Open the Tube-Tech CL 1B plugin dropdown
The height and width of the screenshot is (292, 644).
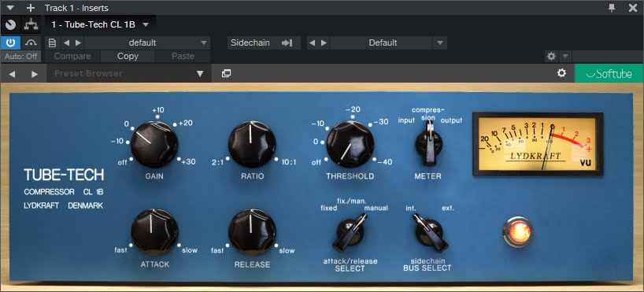point(146,24)
